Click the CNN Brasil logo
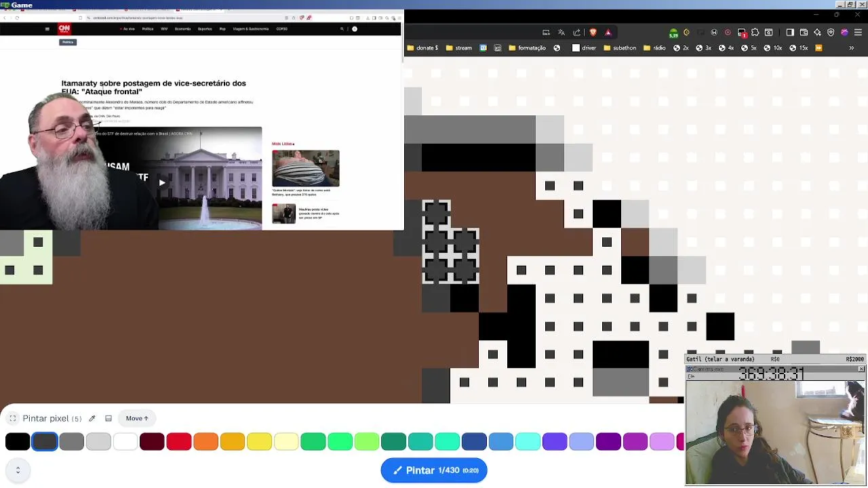This screenshot has height=488, width=868. [x=64, y=28]
